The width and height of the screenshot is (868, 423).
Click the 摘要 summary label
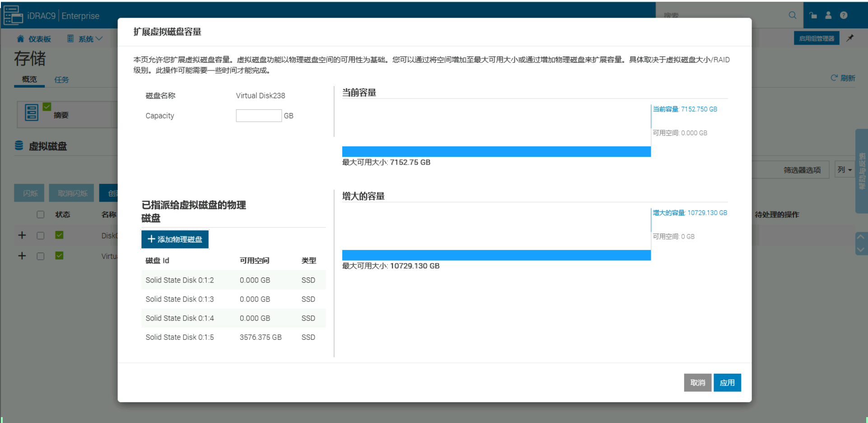pos(61,115)
